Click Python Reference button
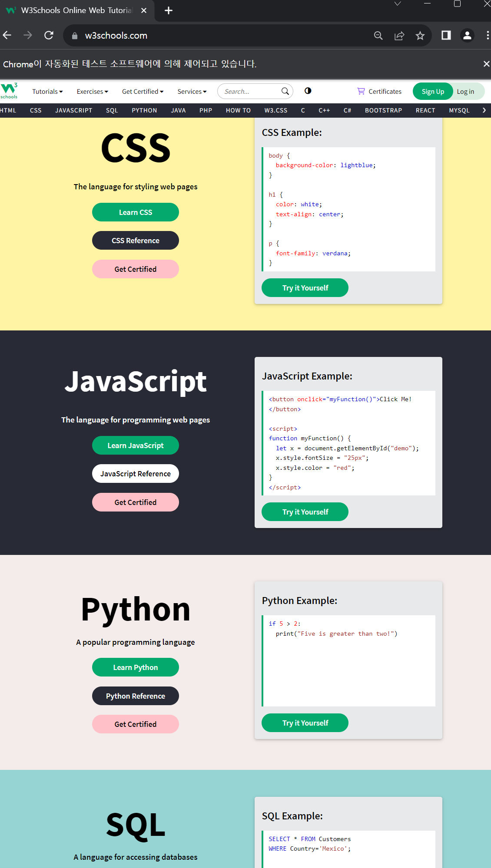491x868 pixels. point(136,696)
